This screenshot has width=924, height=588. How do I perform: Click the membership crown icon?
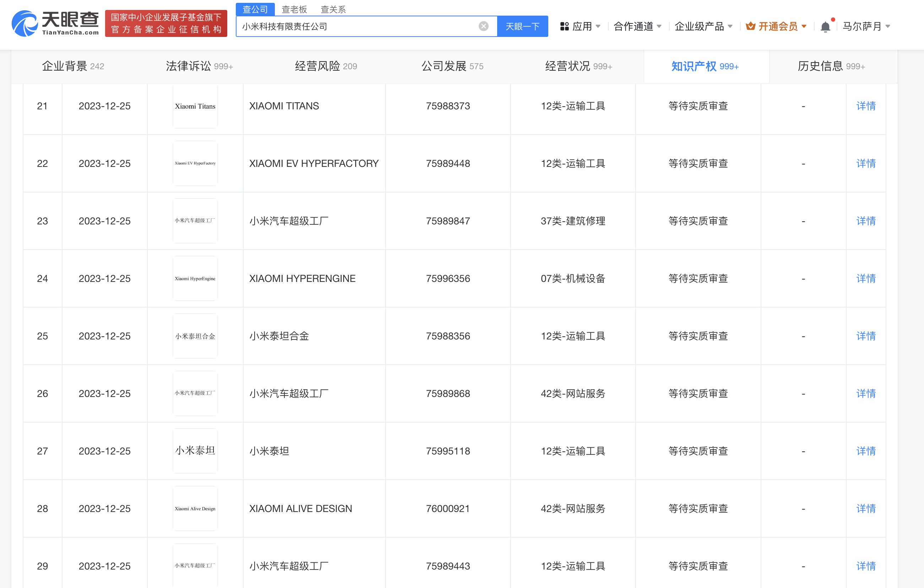click(x=750, y=26)
